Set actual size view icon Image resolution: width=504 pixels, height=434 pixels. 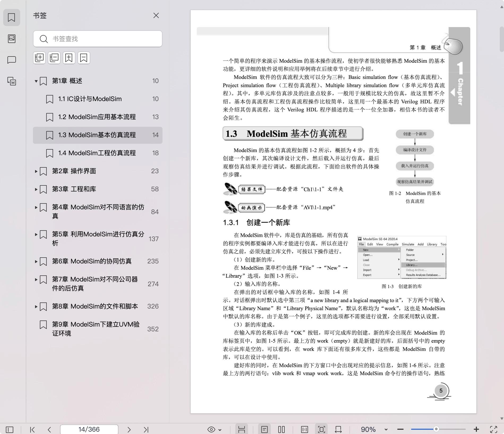[305, 429]
